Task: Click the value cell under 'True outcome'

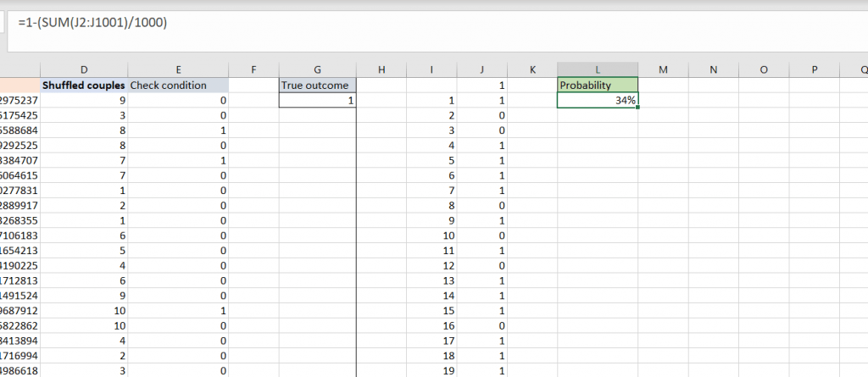Action: tap(317, 101)
